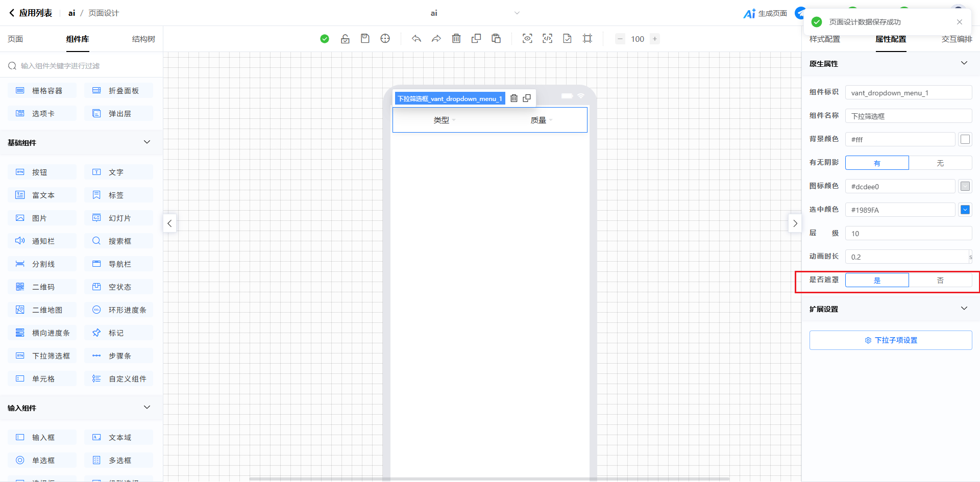The width and height of the screenshot is (980, 482).
Task: Click the toolbar trash delete icon
Action: tap(456, 39)
